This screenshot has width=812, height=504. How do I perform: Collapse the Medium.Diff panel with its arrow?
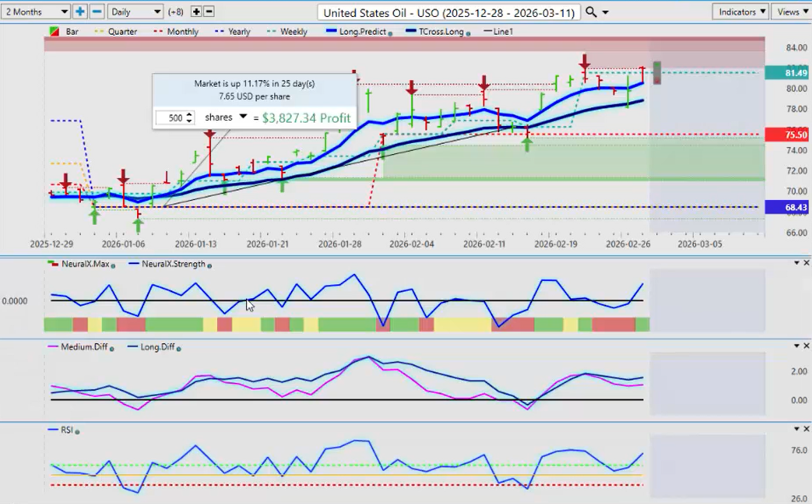click(x=797, y=346)
